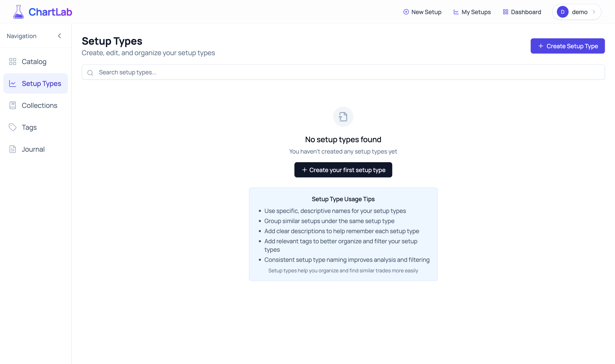Click the New Setup plus-circle icon

pos(406,12)
